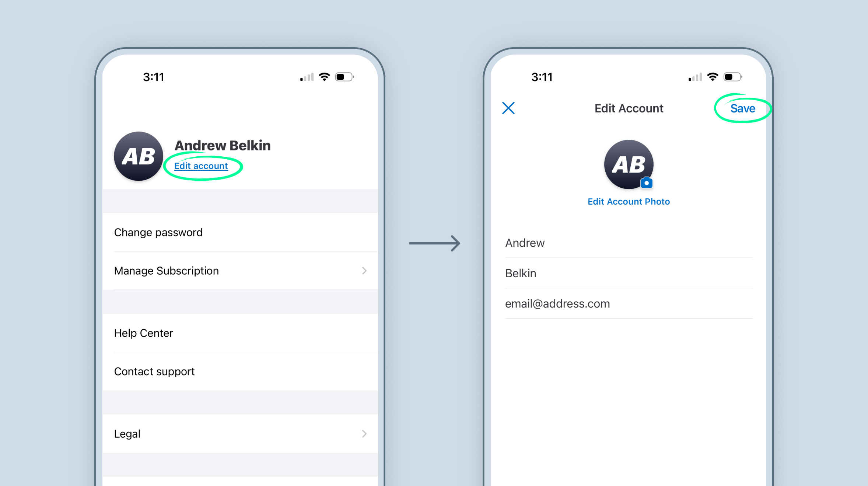Click the Wi-Fi icon on right phone
This screenshot has width=868, height=486.
point(713,77)
